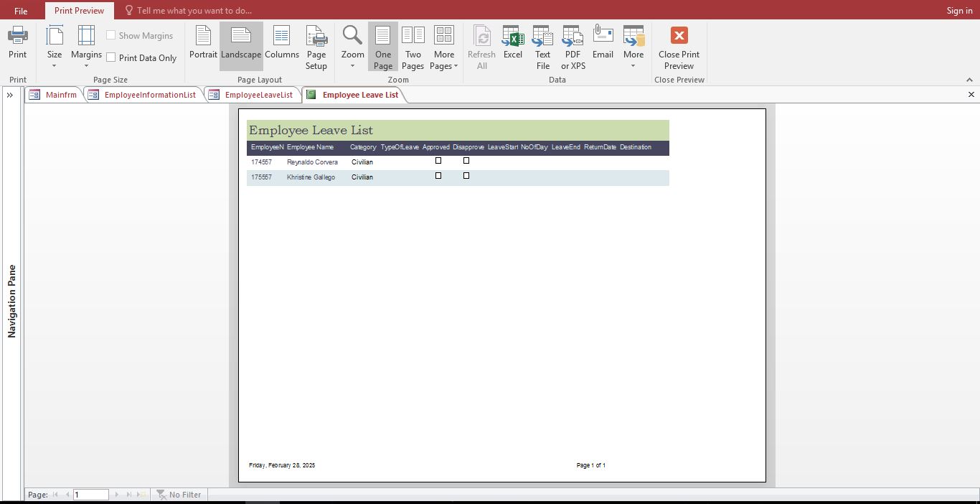Open the File menu

(x=21, y=11)
